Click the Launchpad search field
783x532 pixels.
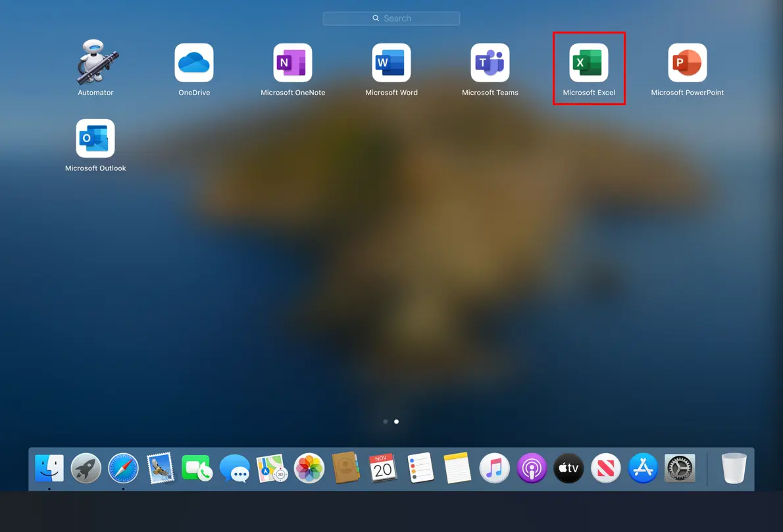(391, 18)
